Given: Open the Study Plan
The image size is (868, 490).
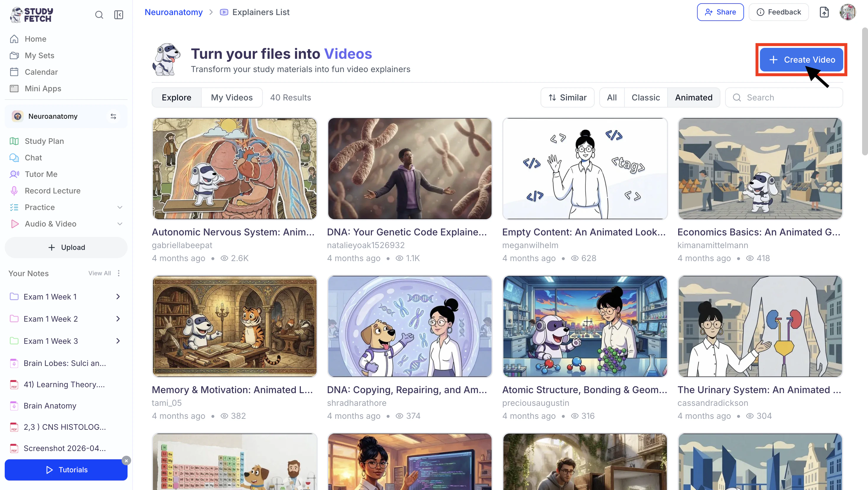Looking at the screenshot, I should coord(66,141).
